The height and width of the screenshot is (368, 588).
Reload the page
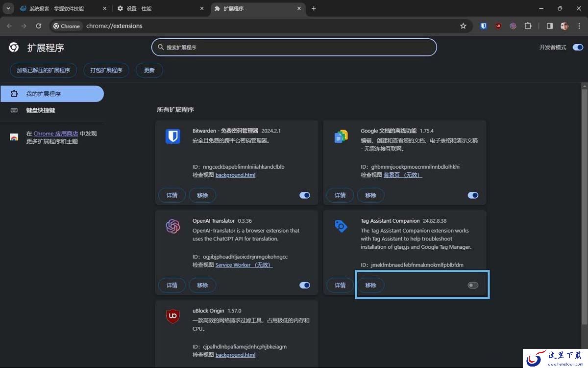[x=39, y=26]
